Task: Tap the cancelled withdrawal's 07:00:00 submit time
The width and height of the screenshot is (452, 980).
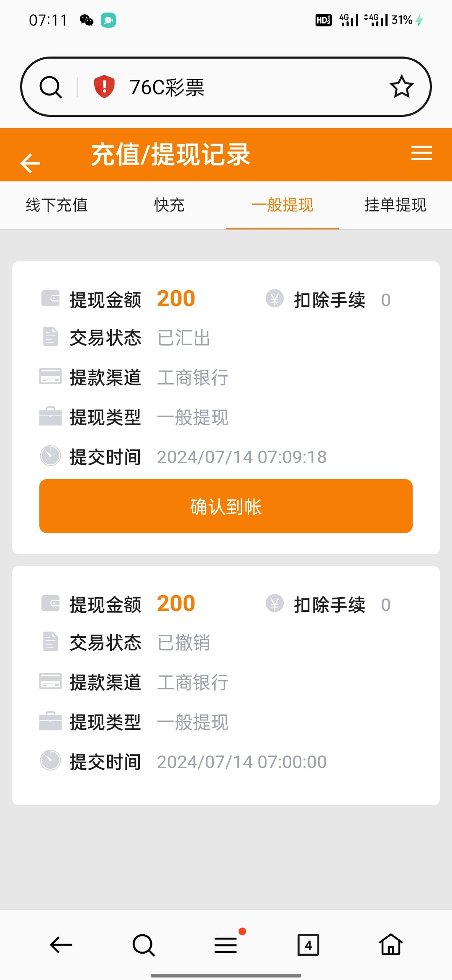Action: [x=241, y=762]
